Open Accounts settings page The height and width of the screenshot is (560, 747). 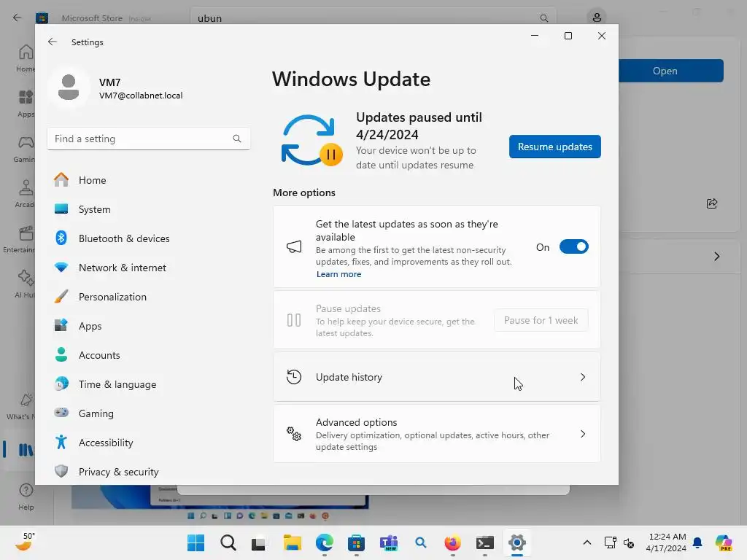coord(149,355)
